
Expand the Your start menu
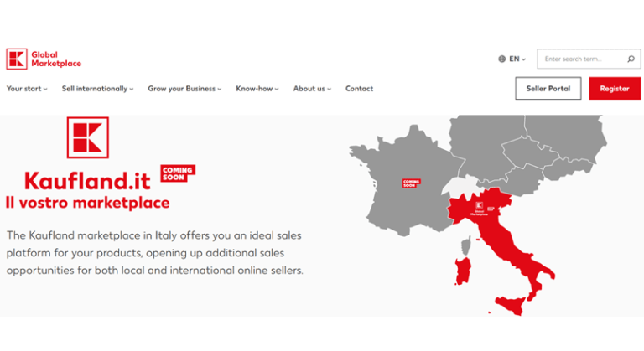[27, 89]
